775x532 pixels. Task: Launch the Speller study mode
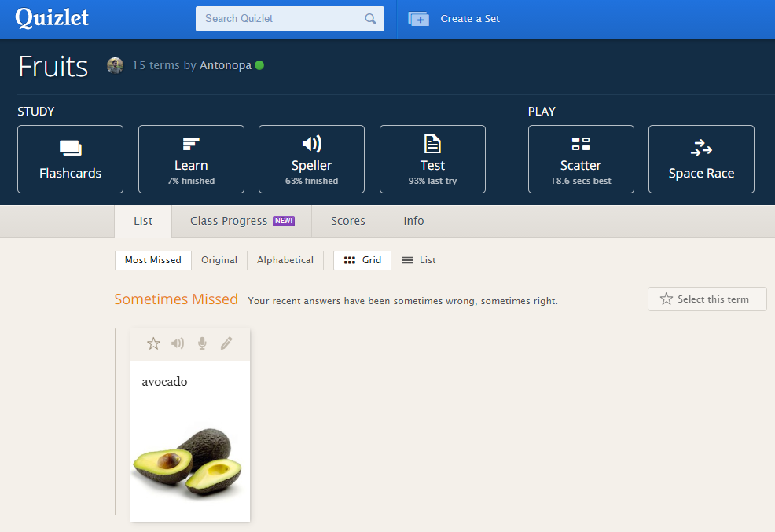311,159
